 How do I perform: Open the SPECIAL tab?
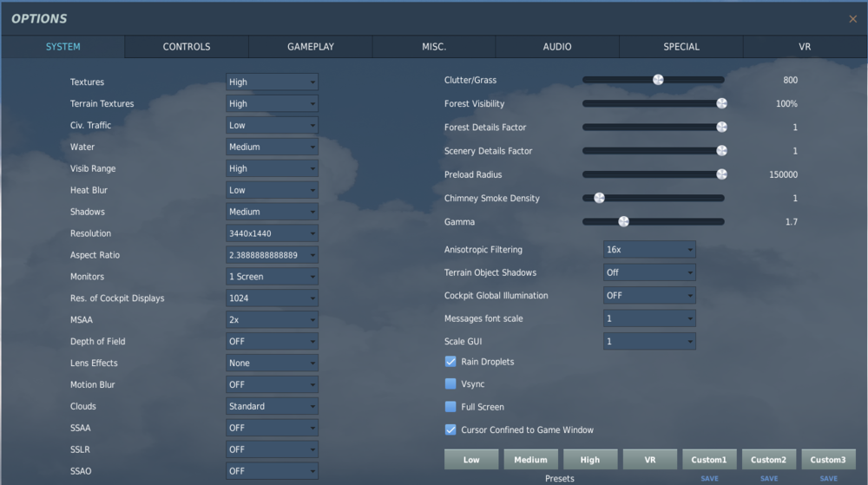pyautogui.click(x=681, y=47)
